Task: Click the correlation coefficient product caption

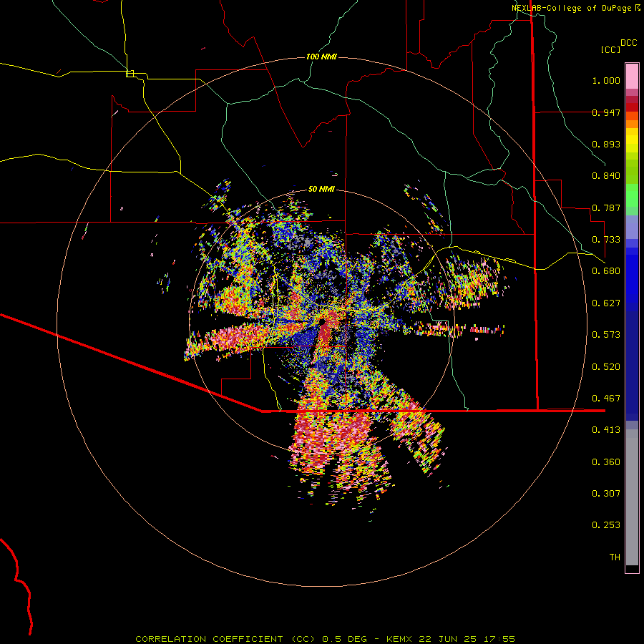Action: click(x=325, y=639)
